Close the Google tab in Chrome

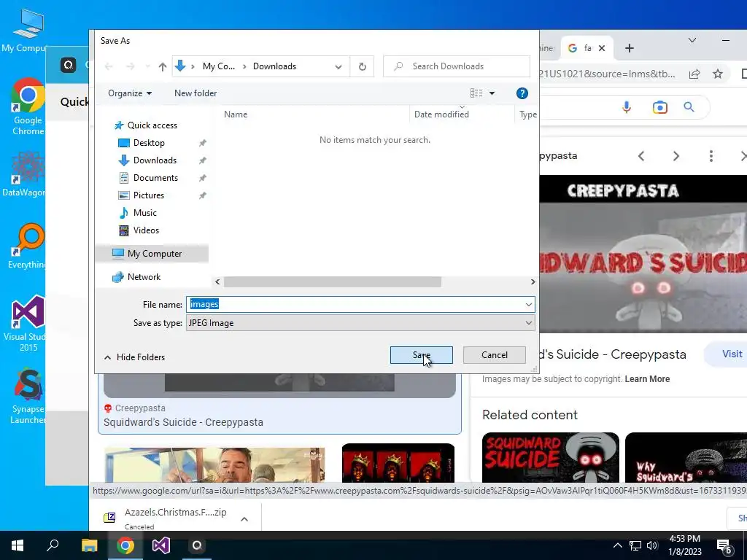pos(602,48)
